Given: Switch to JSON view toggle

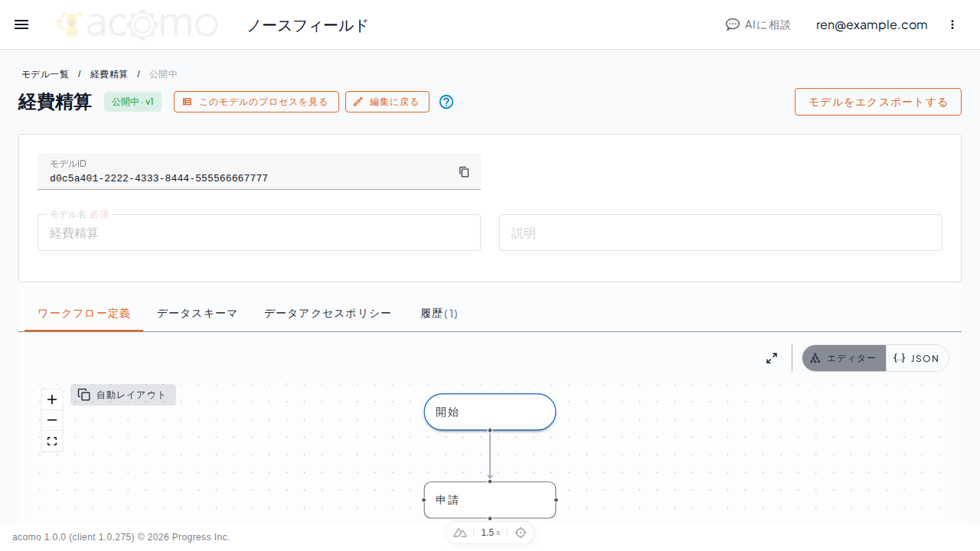Looking at the screenshot, I should 916,358.
